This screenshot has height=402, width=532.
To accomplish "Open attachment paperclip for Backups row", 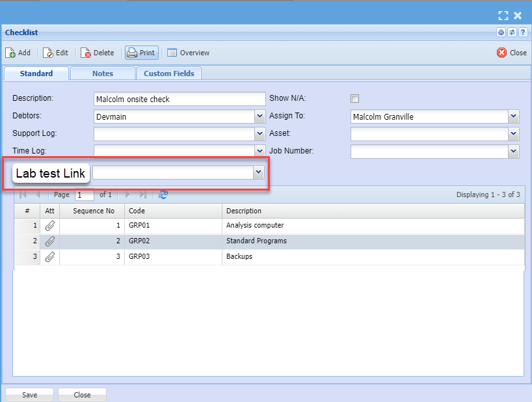I will tap(50, 257).
